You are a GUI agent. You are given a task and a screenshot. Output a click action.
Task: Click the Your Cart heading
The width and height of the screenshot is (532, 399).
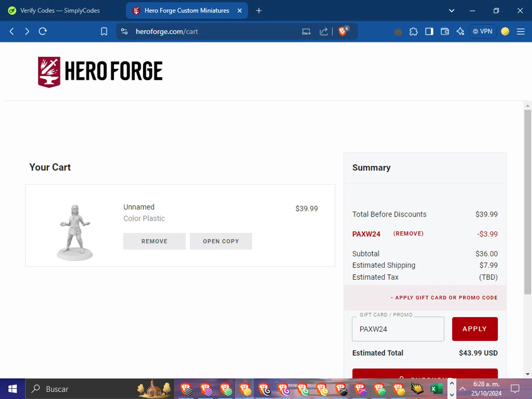tap(50, 167)
